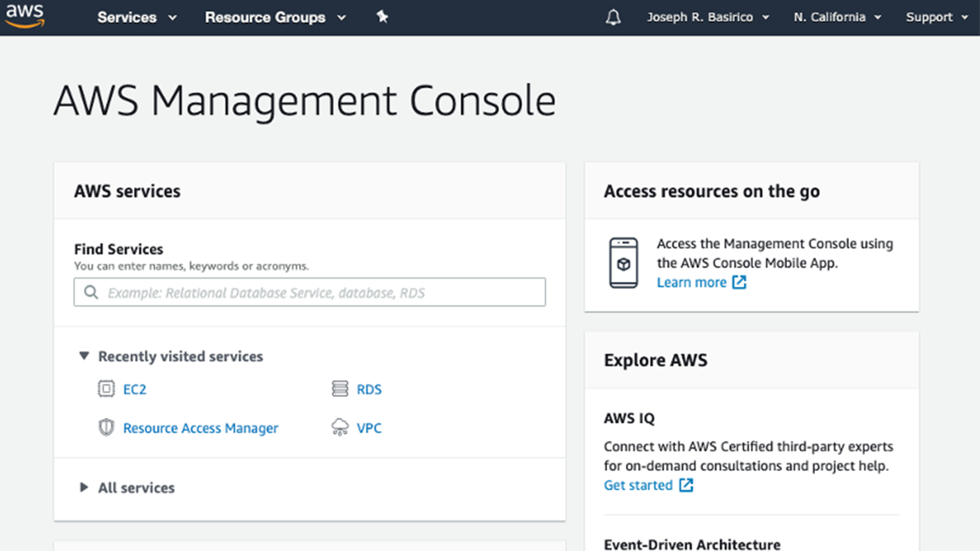Open the Resource Access Manager link
The height and width of the screenshot is (551, 980).
click(201, 428)
